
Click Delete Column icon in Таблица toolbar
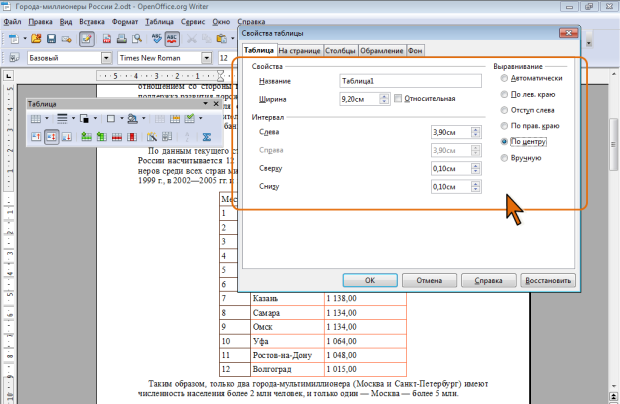(134, 137)
